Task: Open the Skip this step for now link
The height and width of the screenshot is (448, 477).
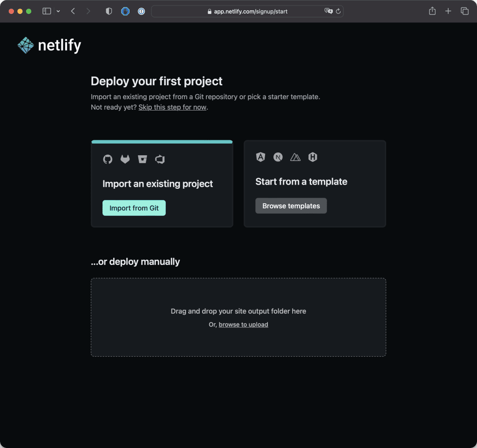Action: click(172, 107)
